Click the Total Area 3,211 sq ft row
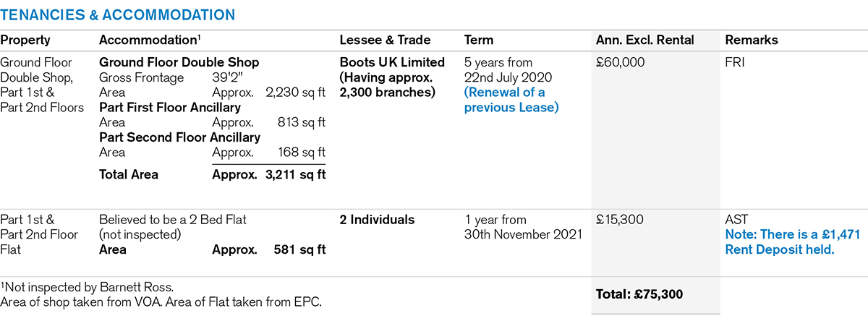This screenshot has height=321, width=868. [212, 174]
